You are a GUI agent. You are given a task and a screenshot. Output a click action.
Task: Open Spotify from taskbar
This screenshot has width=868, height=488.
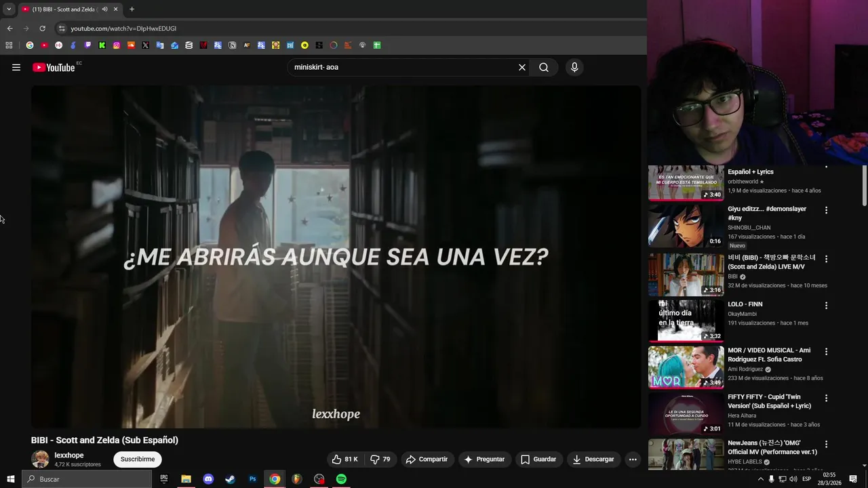(341, 479)
